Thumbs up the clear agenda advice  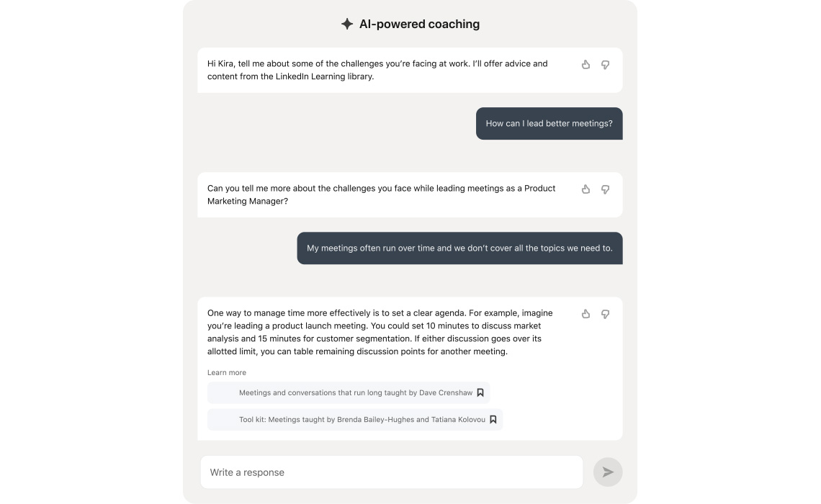coord(586,313)
